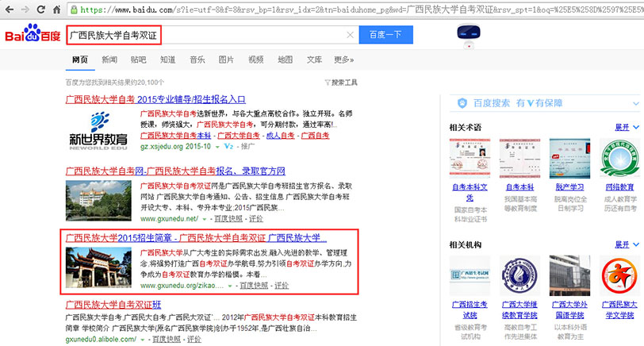644x346 pixels.
Task: Switch to the 知道 tab
Action: [x=167, y=60]
